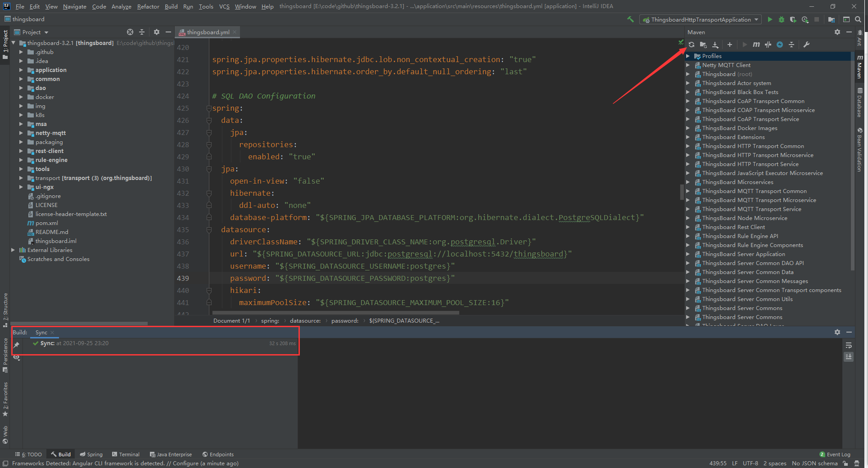Toggle Maven offline mode
This screenshot has width=868, height=468.
coord(768,45)
